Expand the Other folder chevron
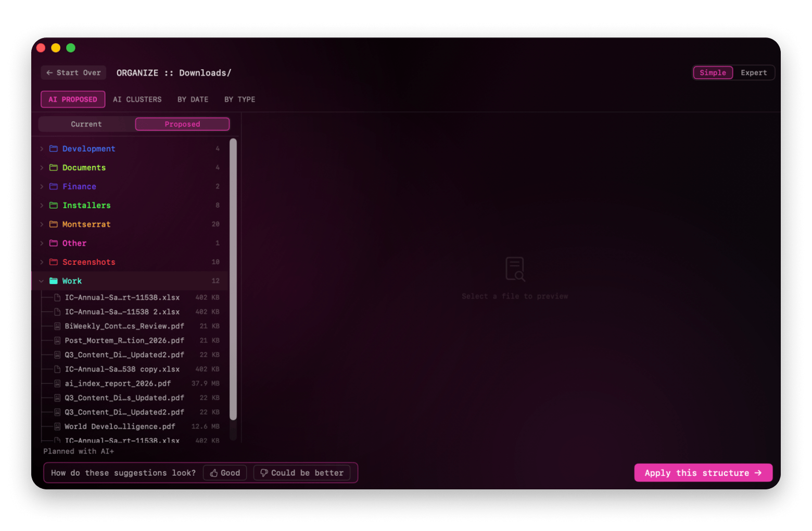 coord(42,243)
